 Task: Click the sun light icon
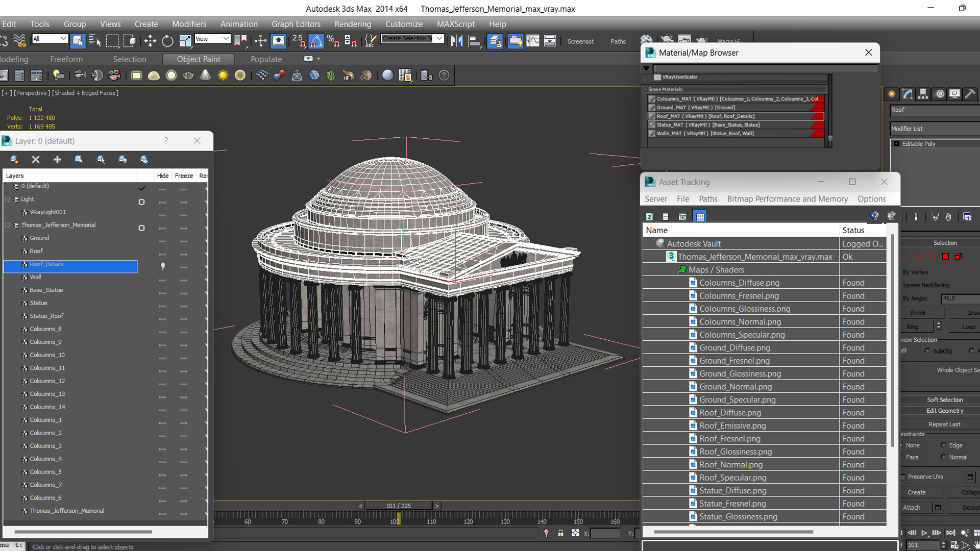223,76
